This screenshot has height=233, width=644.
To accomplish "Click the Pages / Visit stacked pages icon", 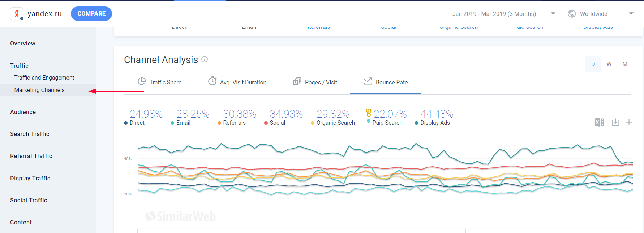I will [297, 81].
